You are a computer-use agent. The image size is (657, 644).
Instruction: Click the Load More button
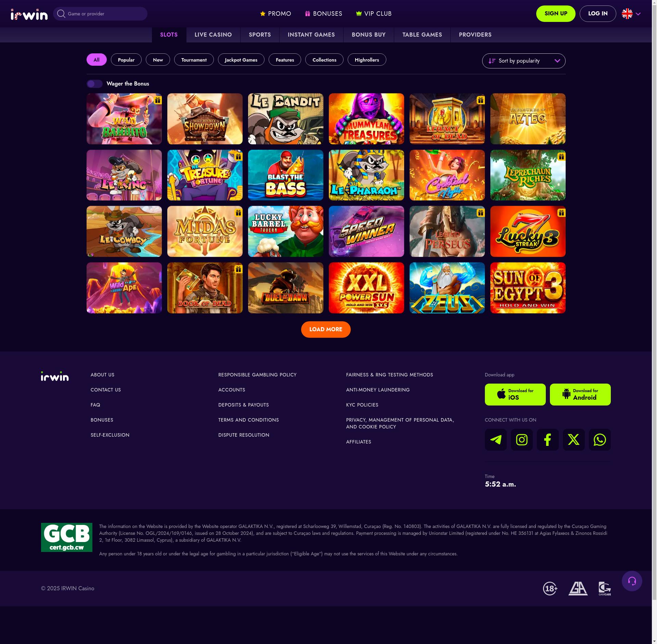326,330
